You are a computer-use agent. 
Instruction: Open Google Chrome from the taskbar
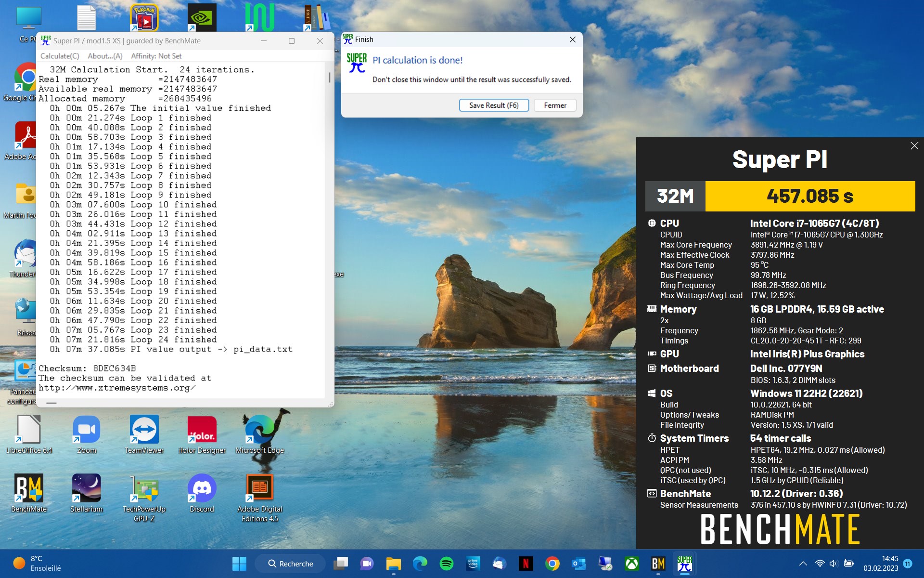point(552,564)
